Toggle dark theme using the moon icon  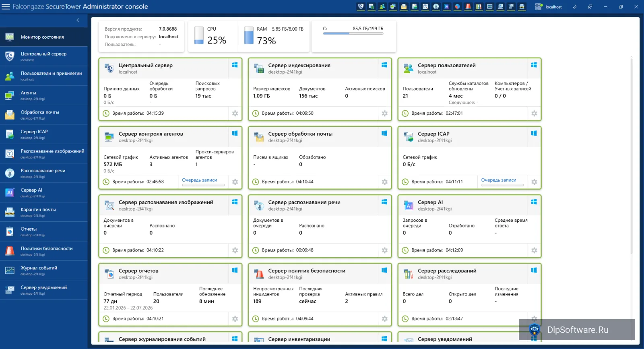coord(575,6)
